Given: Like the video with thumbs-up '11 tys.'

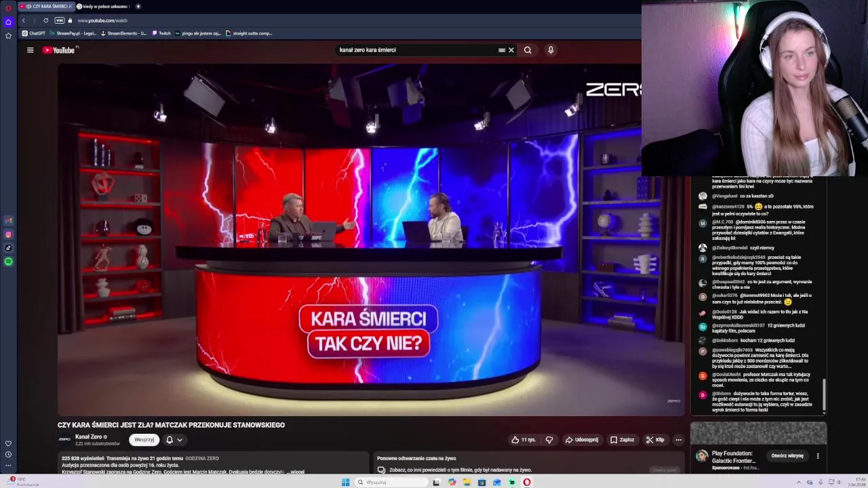Looking at the screenshot, I should pyautogui.click(x=524, y=440).
